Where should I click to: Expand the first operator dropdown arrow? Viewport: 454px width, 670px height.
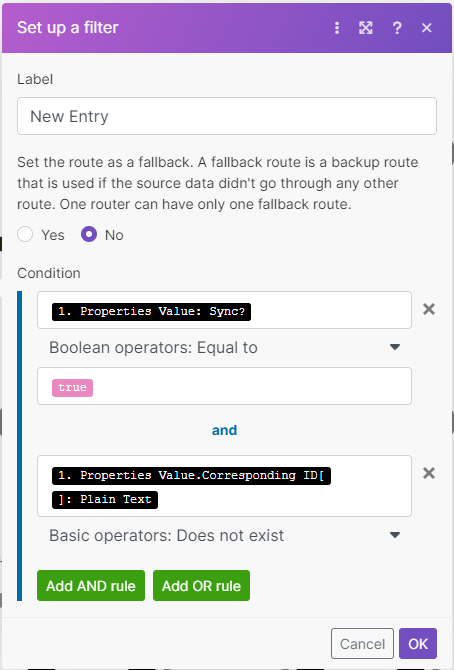tap(395, 347)
